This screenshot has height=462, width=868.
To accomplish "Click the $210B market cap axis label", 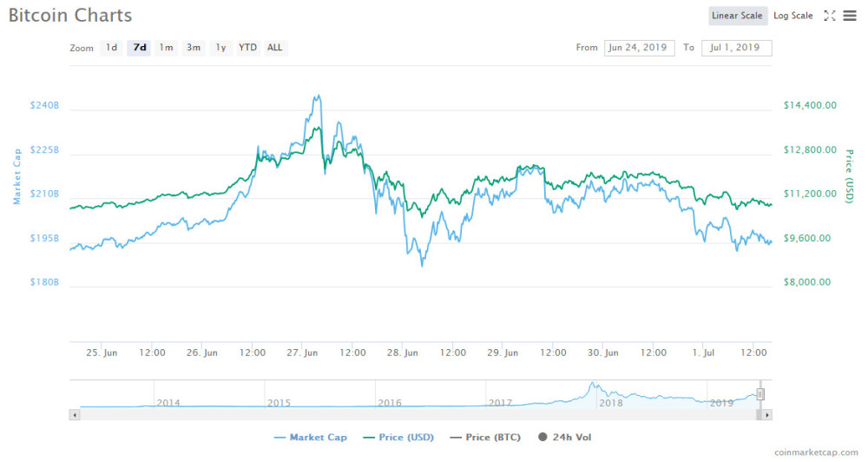I will tap(44, 194).
